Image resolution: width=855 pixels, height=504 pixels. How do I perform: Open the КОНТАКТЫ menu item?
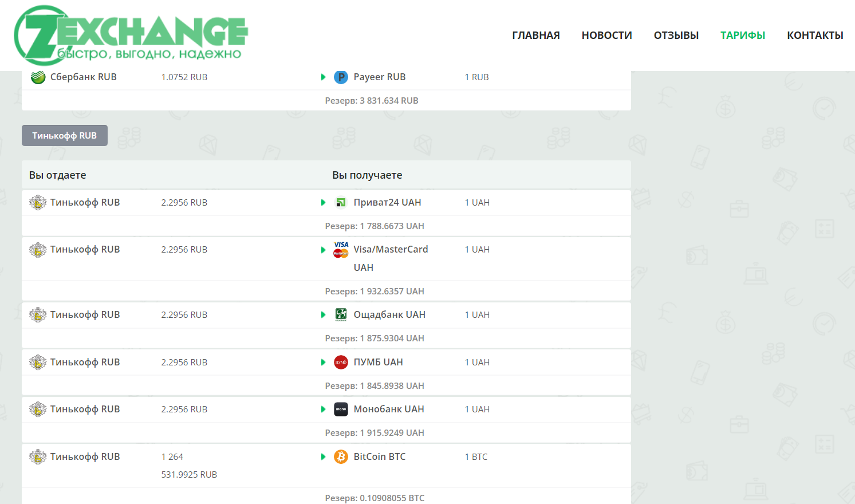click(815, 36)
